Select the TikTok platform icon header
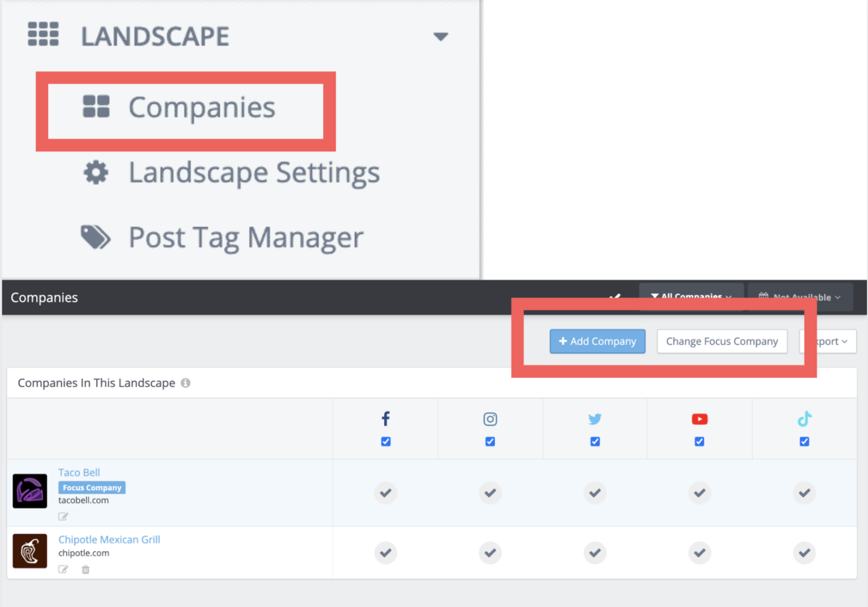 click(x=804, y=419)
